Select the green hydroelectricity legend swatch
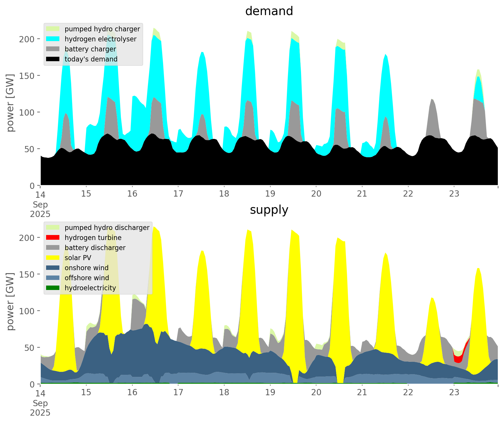 click(x=53, y=288)
